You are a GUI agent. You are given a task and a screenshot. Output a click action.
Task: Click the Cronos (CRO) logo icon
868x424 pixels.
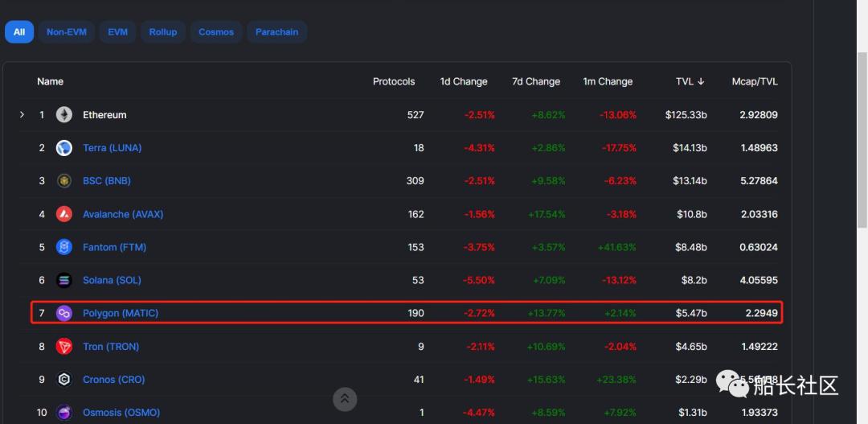[64, 380]
